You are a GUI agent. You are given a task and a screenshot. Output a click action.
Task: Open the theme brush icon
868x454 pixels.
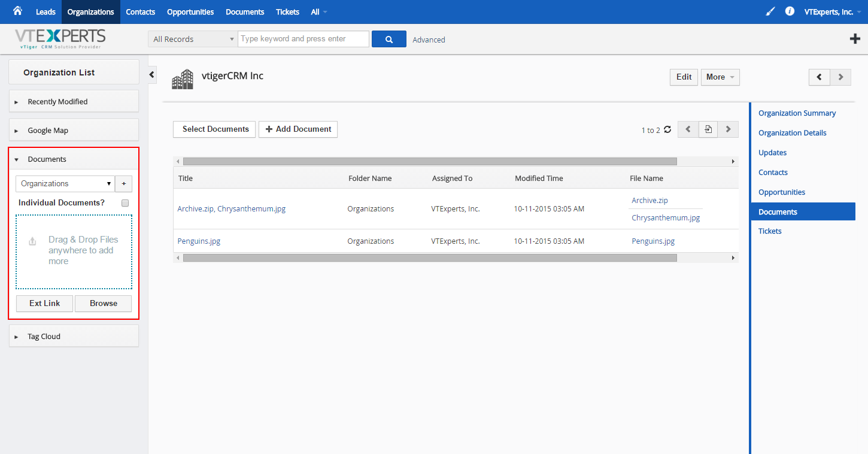[770, 11]
